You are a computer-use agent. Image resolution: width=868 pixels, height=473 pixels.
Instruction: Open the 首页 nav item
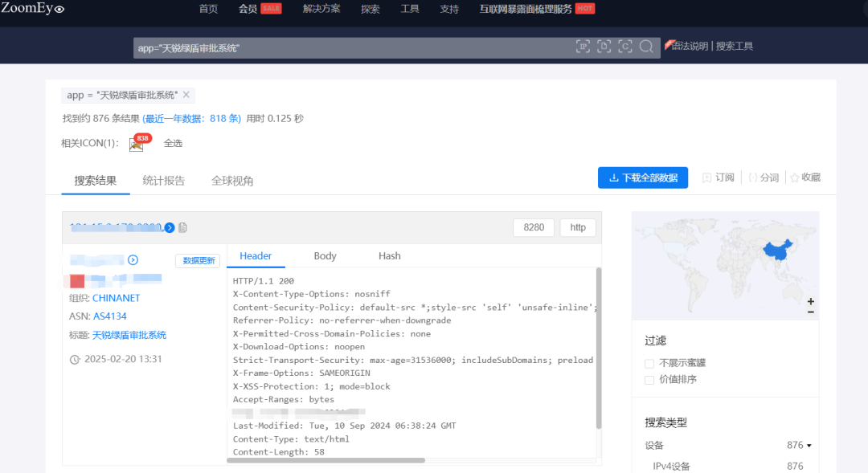pos(208,9)
